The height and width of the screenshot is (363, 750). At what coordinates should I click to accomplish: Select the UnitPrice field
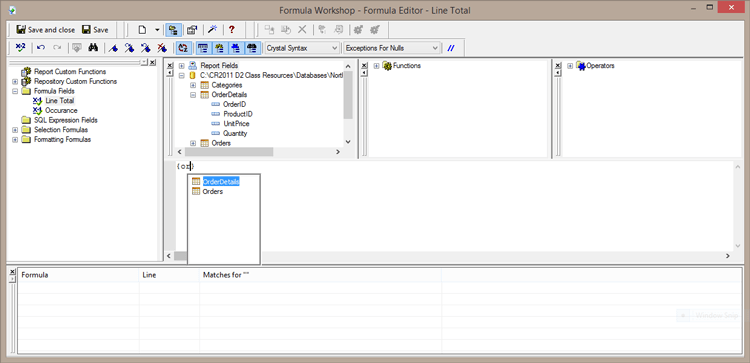tap(236, 123)
